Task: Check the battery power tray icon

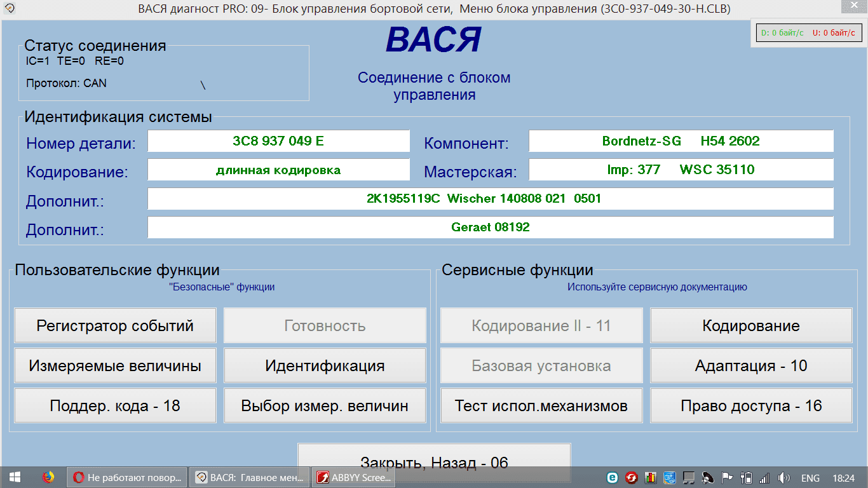Action: tap(747, 478)
